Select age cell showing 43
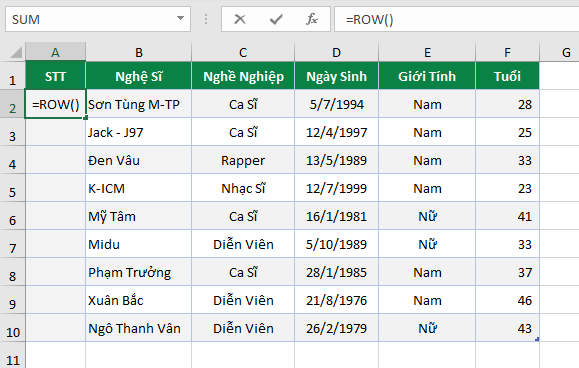579x368 pixels. coord(507,328)
